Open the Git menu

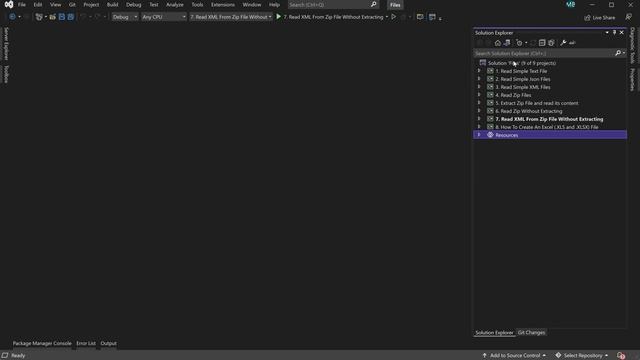click(x=72, y=4)
